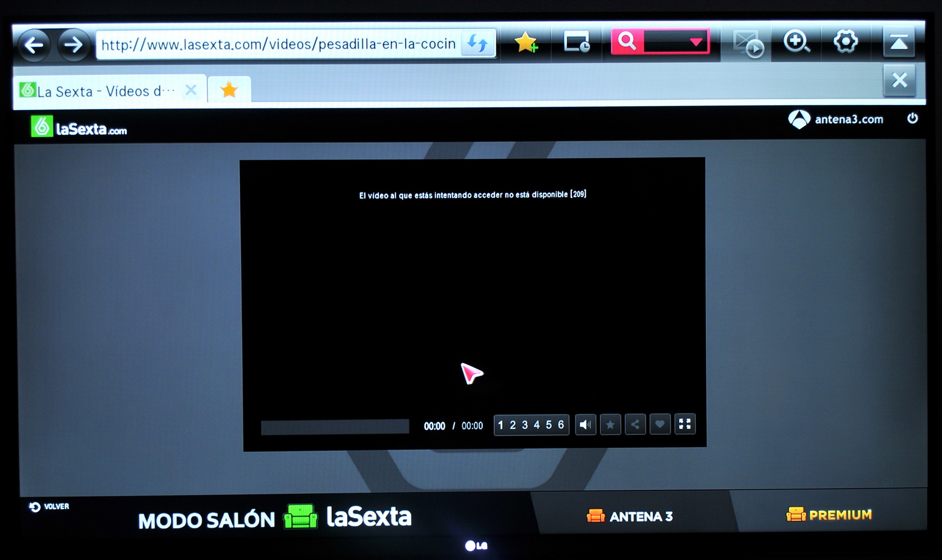Open browser settings gear
The height and width of the screenshot is (560, 942).
tap(845, 42)
